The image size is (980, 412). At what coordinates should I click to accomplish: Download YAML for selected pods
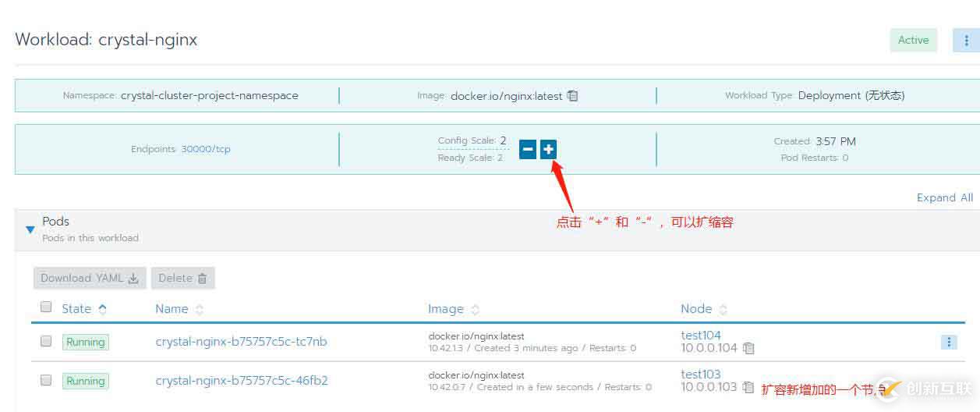[90, 278]
